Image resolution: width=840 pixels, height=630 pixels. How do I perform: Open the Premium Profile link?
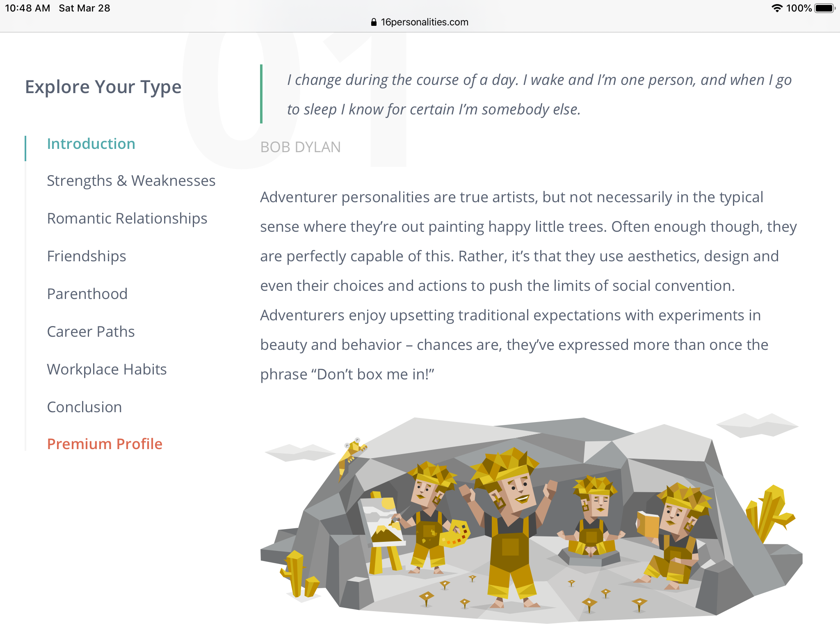(x=105, y=444)
